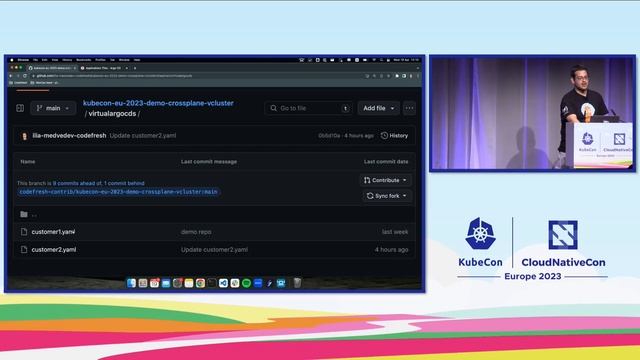640x360 pixels.
Task: Open the 1 commit behind link
Action: [124, 183]
